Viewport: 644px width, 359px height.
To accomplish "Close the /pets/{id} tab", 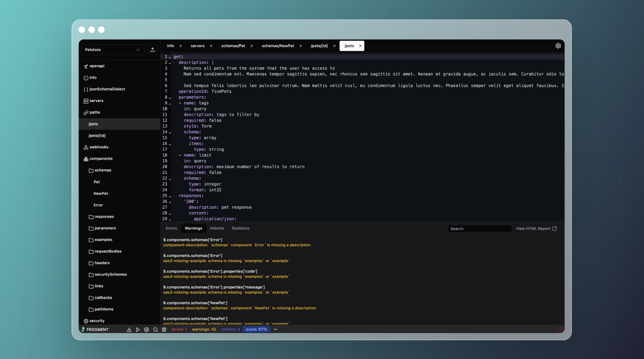I will point(334,46).
